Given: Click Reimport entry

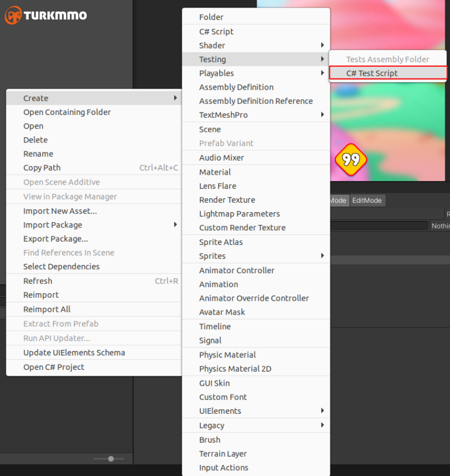Looking at the screenshot, I should click(94, 295).
